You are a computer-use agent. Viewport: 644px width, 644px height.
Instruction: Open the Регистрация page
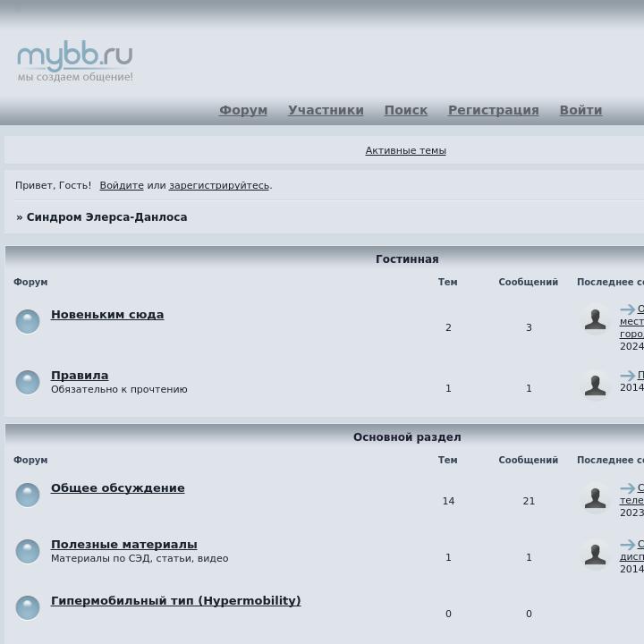pyautogui.click(x=494, y=110)
